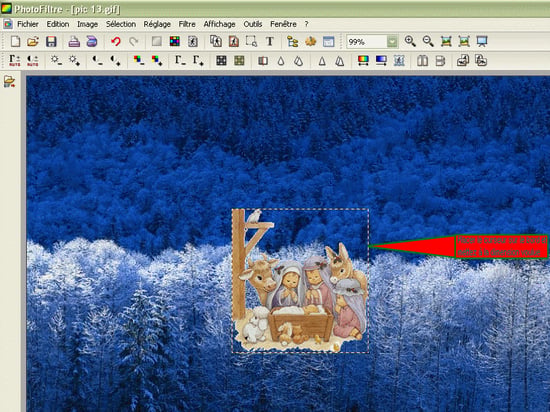550x412 pixels.
Task: Increase color saturation
Action: [x=157, y=61]
